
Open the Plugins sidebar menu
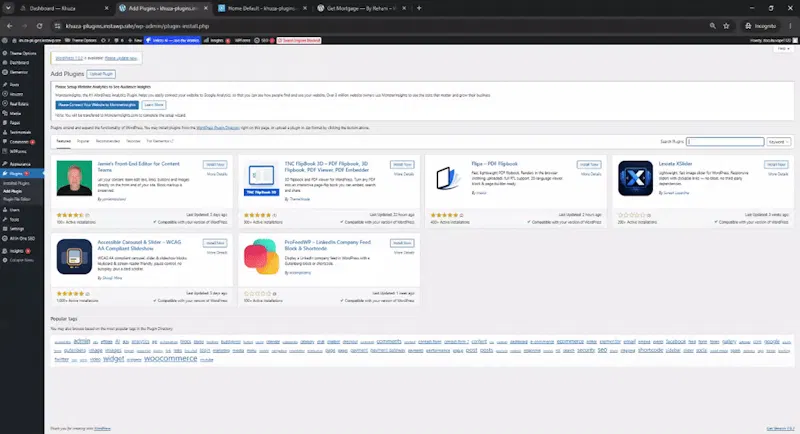click(x=16, y=174)
